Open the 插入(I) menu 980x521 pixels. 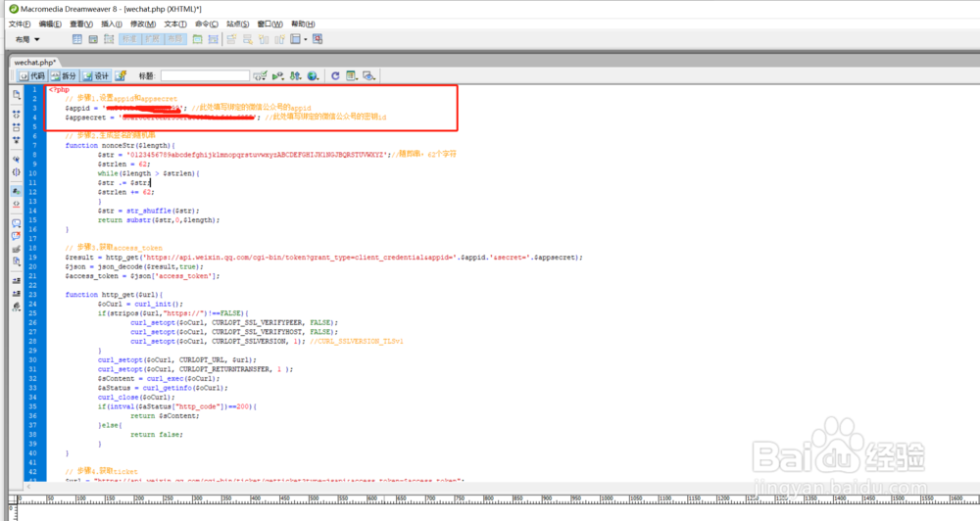[x=112, y=24]
